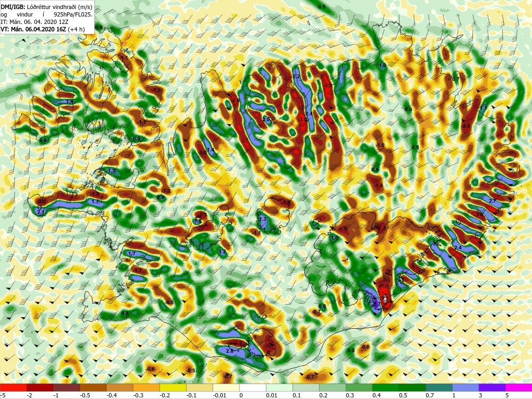
Task: Click the "IT: Mán. 06. 04. 2020 12Z" line
Action: 35,22
